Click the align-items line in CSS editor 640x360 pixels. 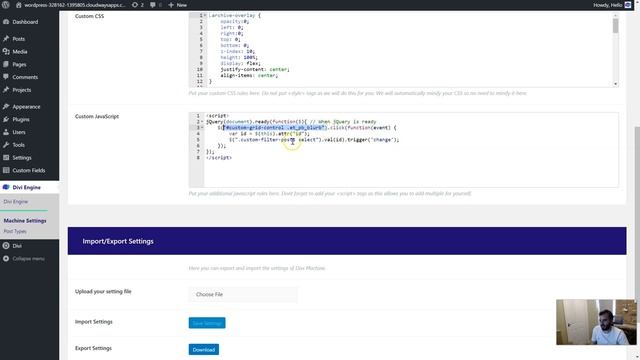249,76
